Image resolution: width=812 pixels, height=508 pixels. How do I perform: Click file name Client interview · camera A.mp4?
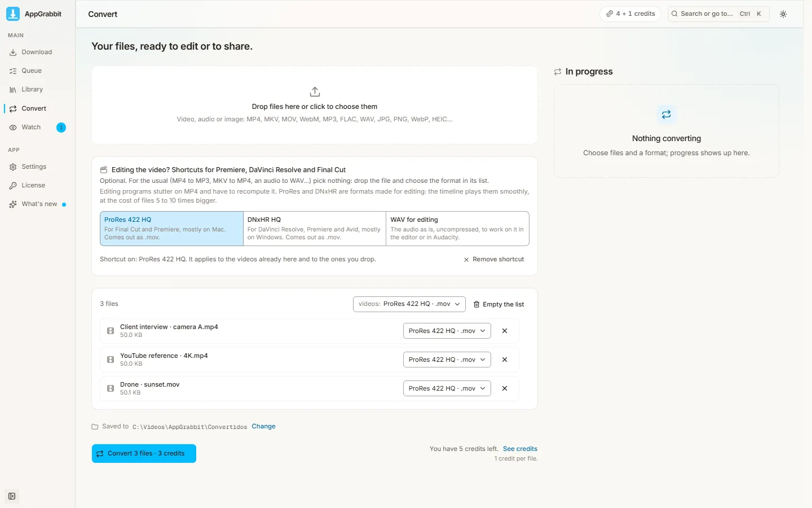coord(169,327)
